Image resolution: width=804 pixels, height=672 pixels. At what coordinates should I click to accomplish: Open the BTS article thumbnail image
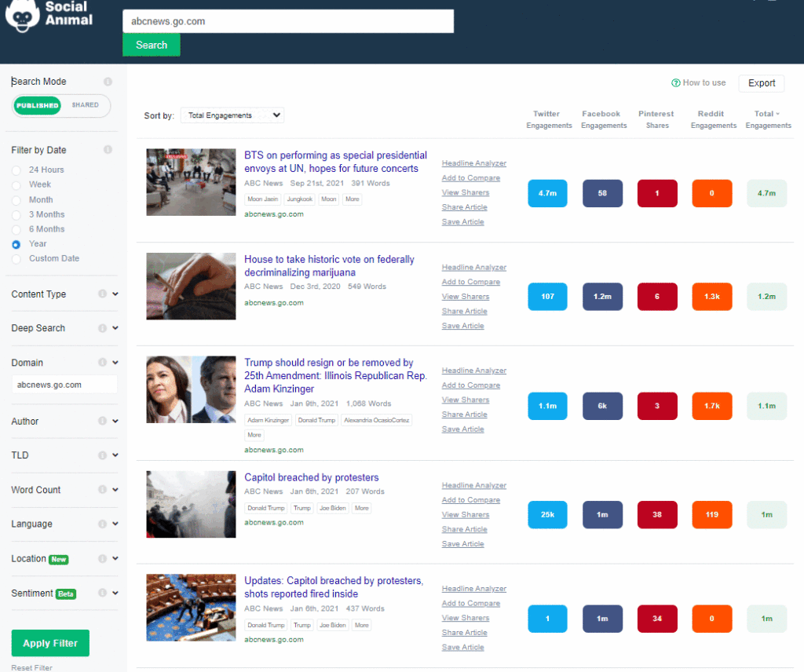[x=191, y=182]
